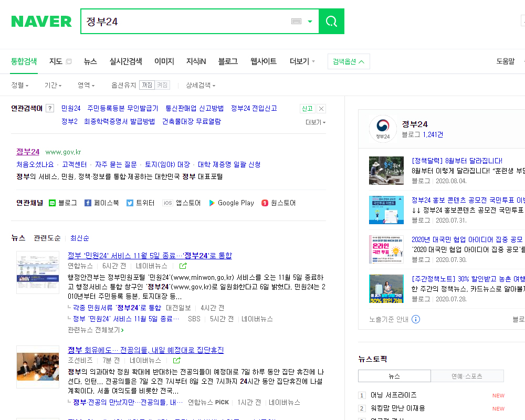Collapse the 검색옵션 panel
525x420 pixels.
pyautogui.click(x=349, y=61)
